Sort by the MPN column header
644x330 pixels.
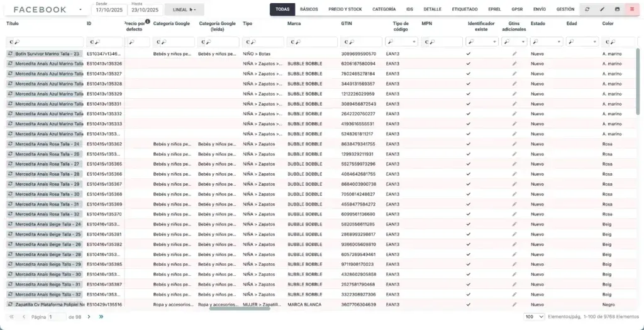click(427, 24)
